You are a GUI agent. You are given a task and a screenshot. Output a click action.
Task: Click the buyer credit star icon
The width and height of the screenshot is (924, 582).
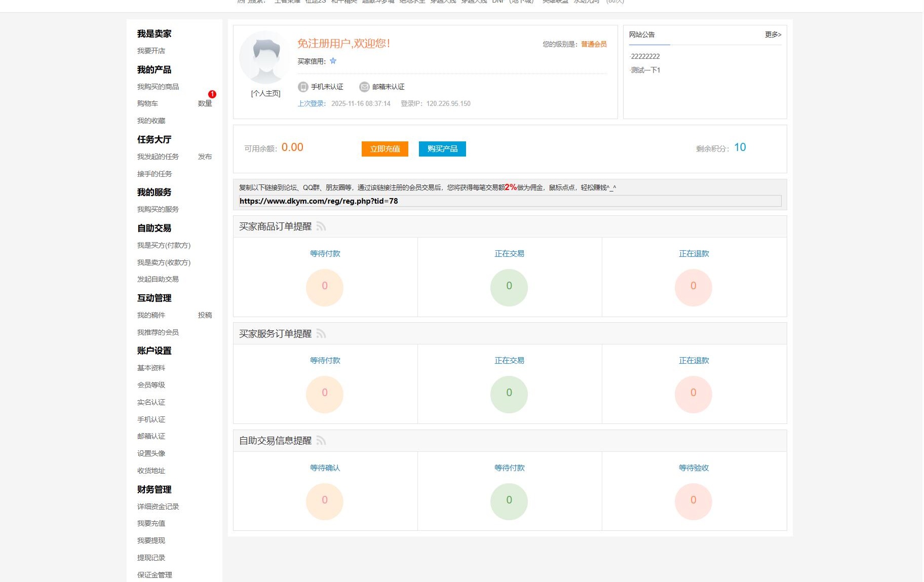(333, 61)
